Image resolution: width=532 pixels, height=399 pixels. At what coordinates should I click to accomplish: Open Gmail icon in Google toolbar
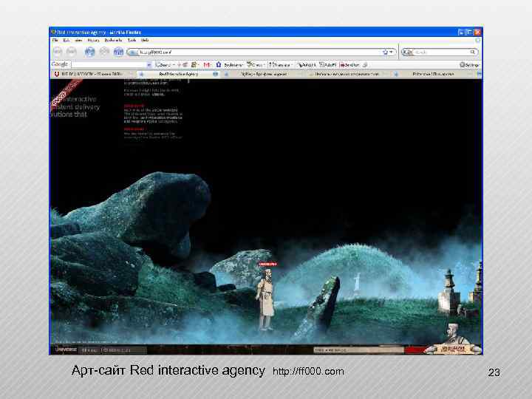tap(206, 64)
